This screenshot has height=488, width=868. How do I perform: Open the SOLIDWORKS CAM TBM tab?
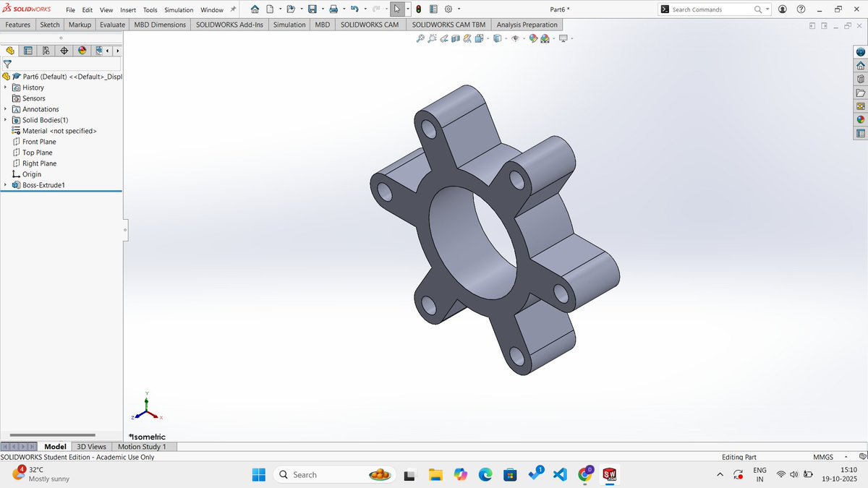pyautogui.click(x=448, y=25)
